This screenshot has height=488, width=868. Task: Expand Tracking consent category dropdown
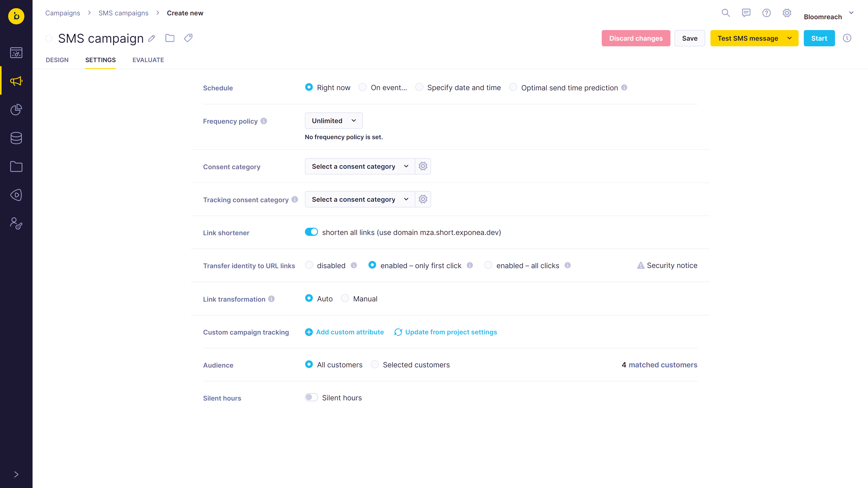360,199
